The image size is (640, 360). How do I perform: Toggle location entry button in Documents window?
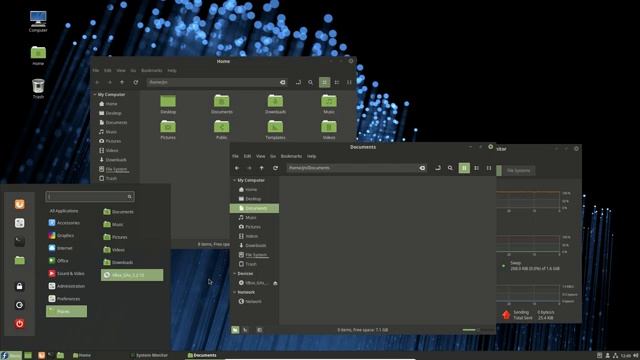click(x=438, y=168)
